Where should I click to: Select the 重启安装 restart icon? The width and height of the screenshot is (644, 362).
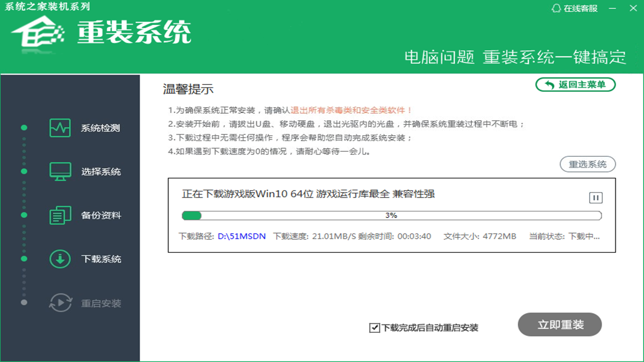click(x=60, y=303)
